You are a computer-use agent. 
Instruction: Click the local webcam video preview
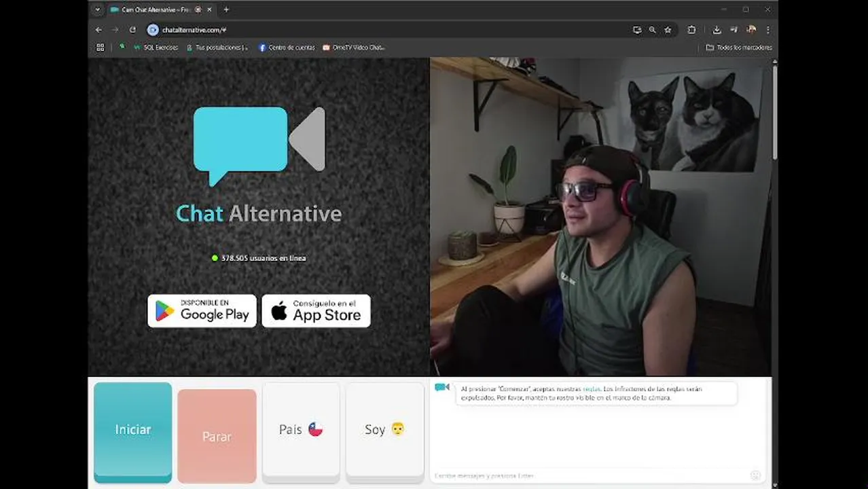(x=600, y=217)
